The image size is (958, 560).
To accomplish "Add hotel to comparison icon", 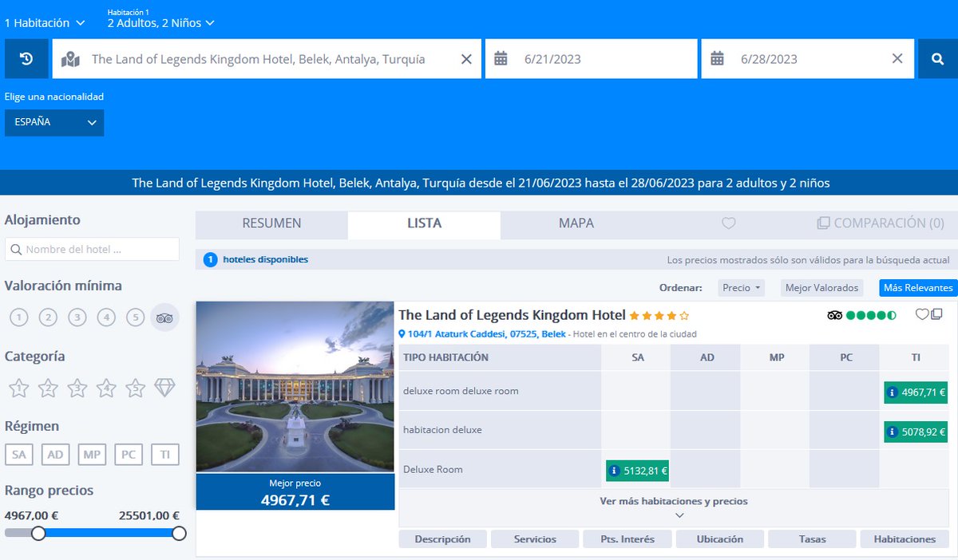I will pos(936,314).
